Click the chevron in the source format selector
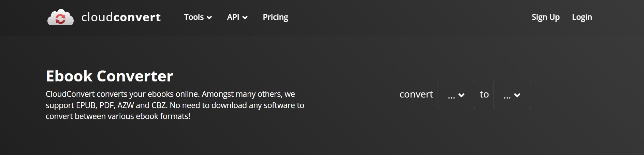The width and height of the screenshot is (644, 155). tap(462, 95)
